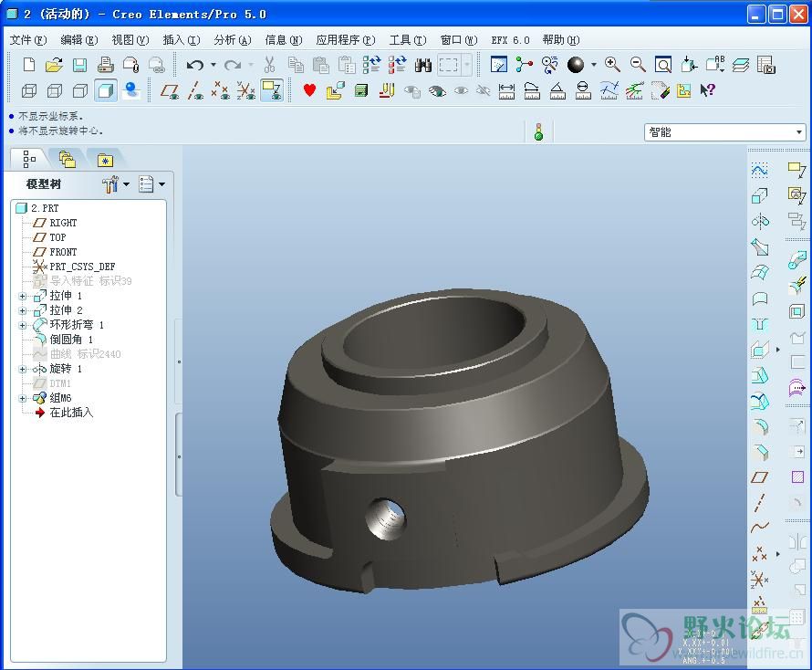This screenshot has width=812, height=670.
Task: Switch to the model tree tab
Action: [29, 160]
